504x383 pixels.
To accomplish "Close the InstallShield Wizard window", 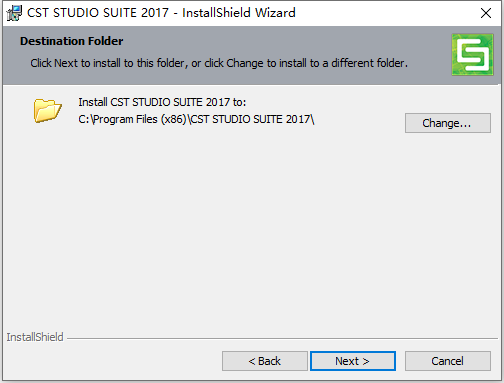I will click(x=486, y=13).
